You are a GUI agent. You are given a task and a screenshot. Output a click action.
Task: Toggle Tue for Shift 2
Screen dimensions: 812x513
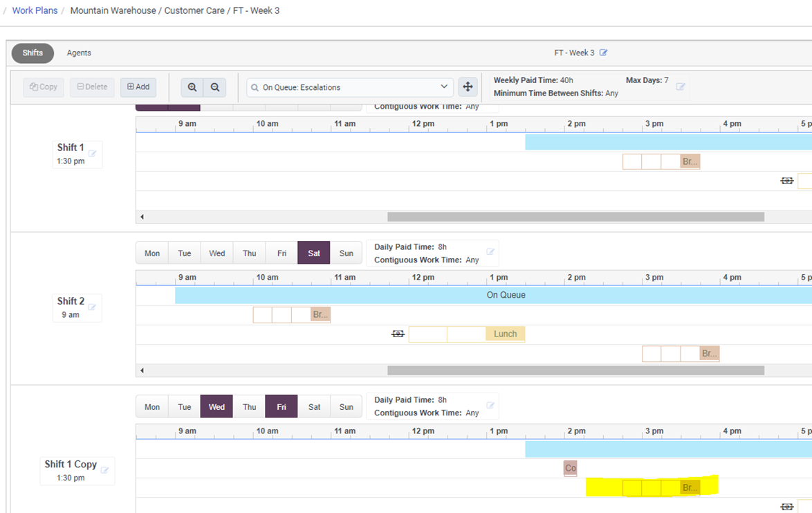pos(185,253)
